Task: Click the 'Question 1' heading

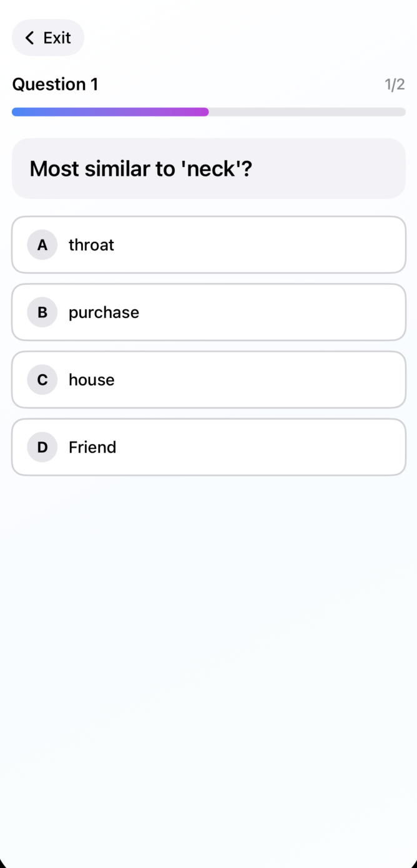Action: 55,85
